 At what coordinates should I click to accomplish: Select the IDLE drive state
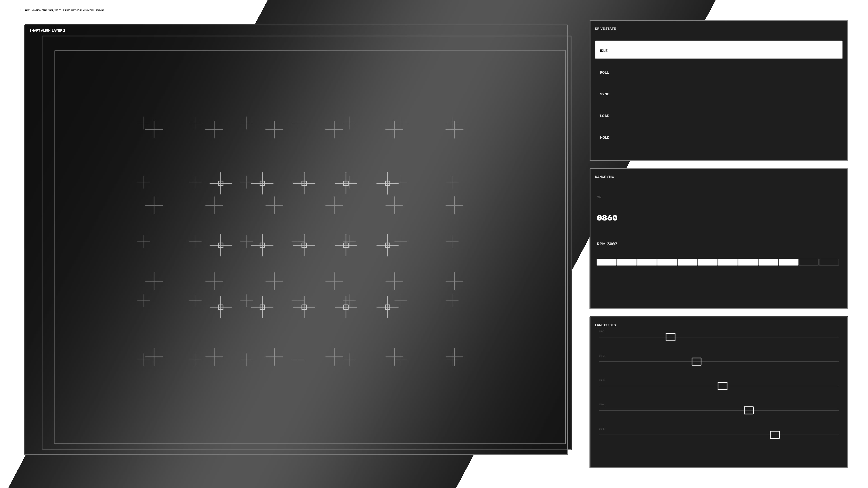pyautogui.click(x=718, y=50)
